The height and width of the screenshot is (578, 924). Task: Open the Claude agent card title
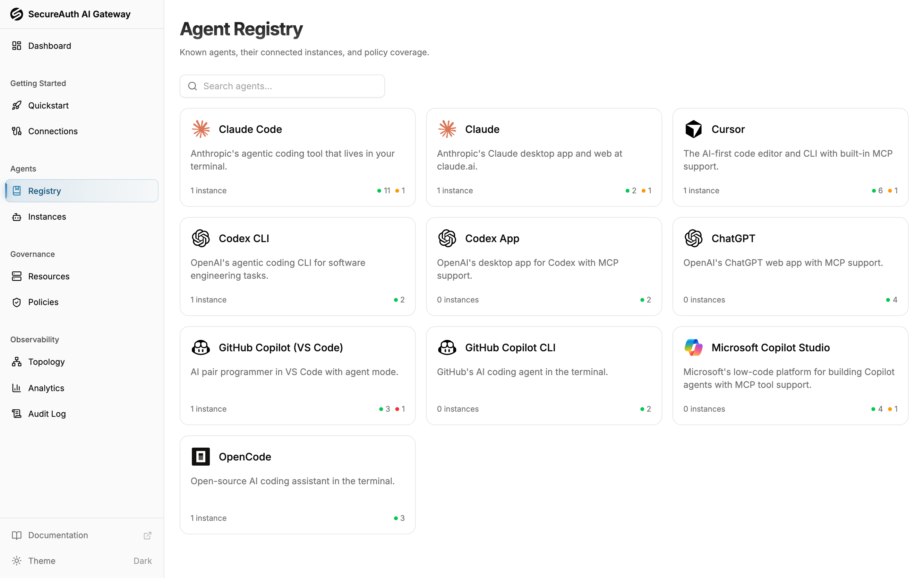pos(482,129)
